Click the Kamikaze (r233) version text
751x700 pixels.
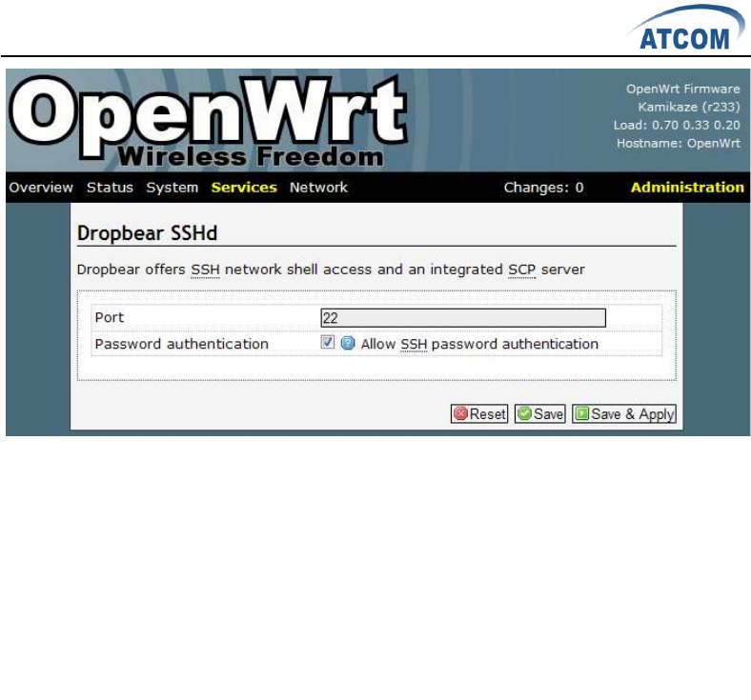tap(689, 107)
